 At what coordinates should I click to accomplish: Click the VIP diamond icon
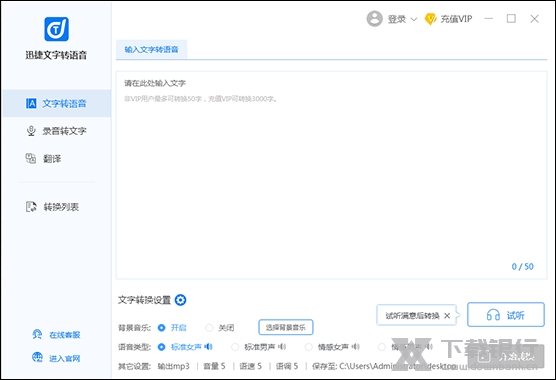point(430,19)
